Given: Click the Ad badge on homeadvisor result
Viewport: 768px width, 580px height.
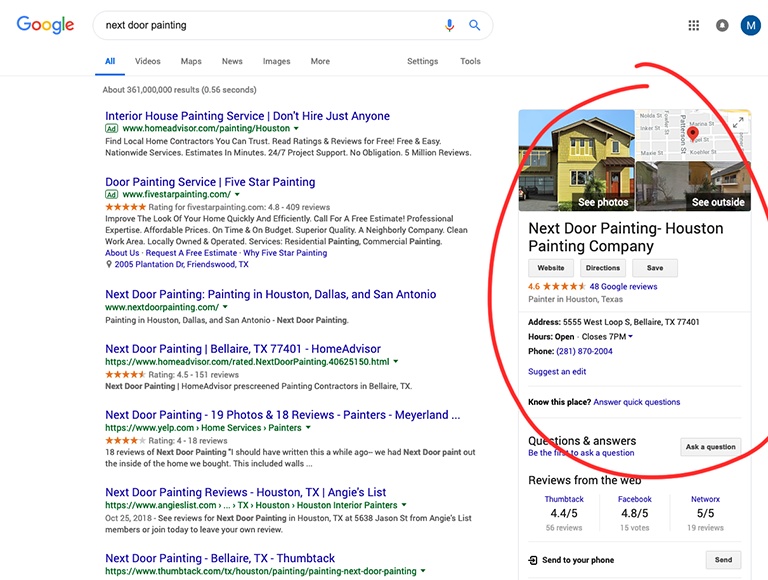Looking at the screenshot, I should (111, 128).
